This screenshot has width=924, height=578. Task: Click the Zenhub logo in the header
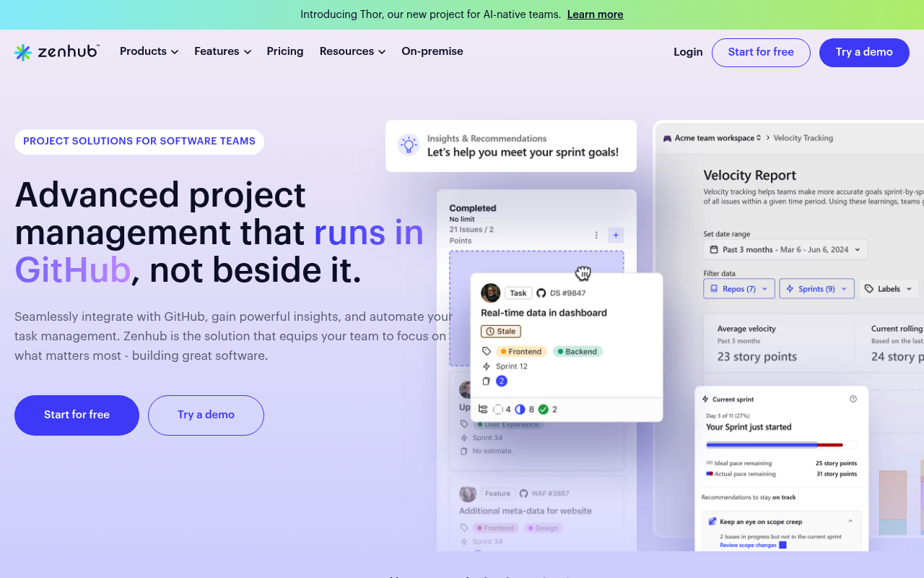(57, 52)
